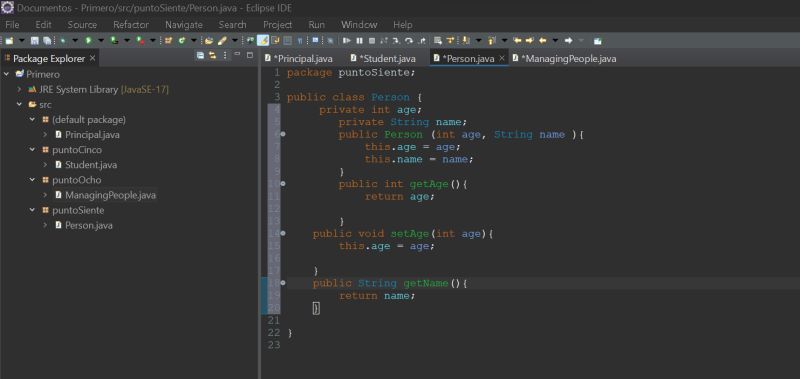Open the Source menu

(x=82, y=24)
